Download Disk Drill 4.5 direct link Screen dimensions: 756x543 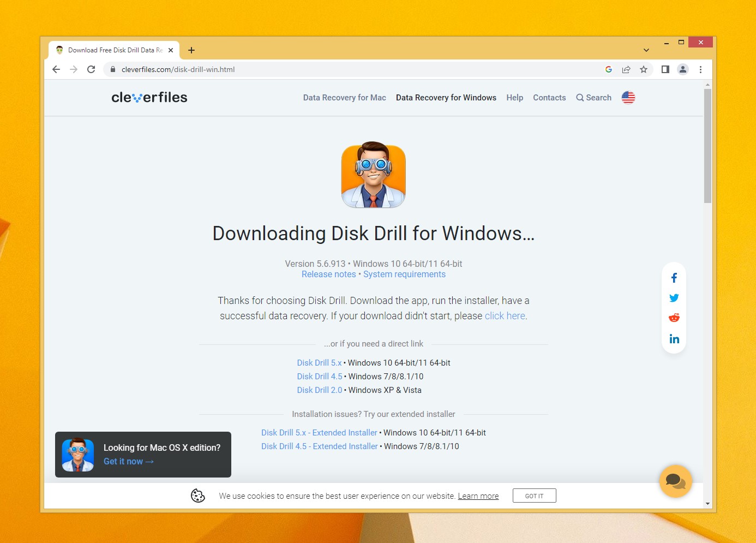(x=320, y=377)
